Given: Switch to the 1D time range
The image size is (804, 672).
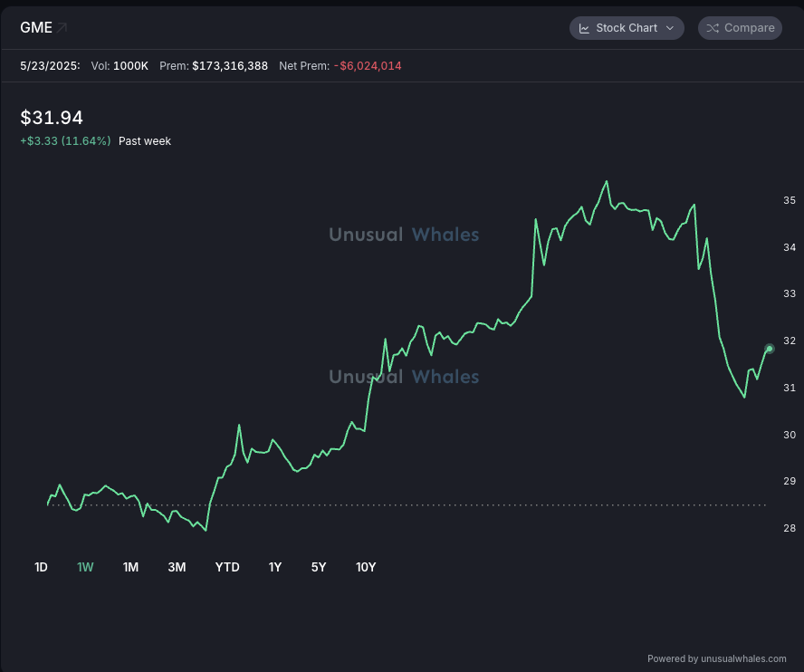Looking at the screenshot, I should pyautogui.click(x=41, y=567).
